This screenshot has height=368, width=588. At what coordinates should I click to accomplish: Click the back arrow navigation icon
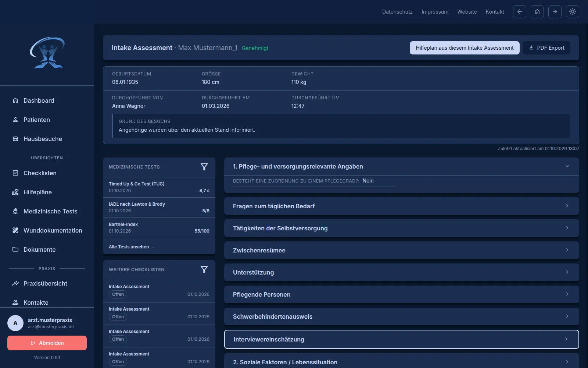coord(520,12)
